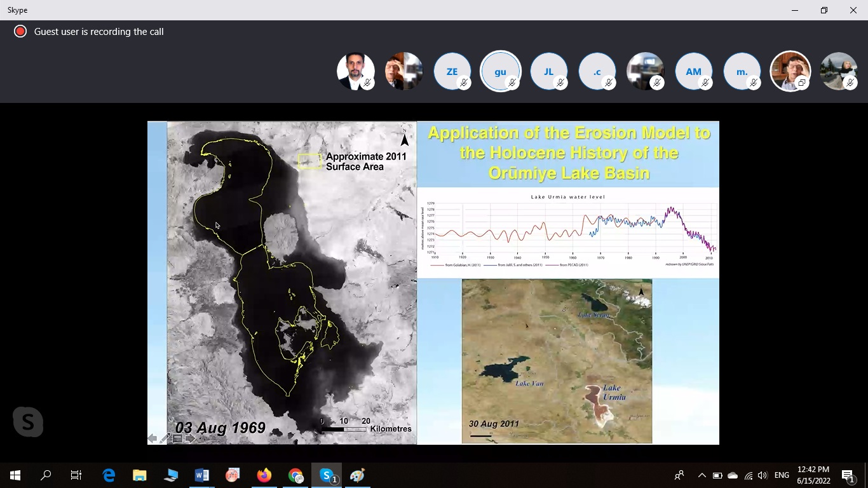Click the ZE participant avatar
This screenshot has width=868, height=488.
452,71
